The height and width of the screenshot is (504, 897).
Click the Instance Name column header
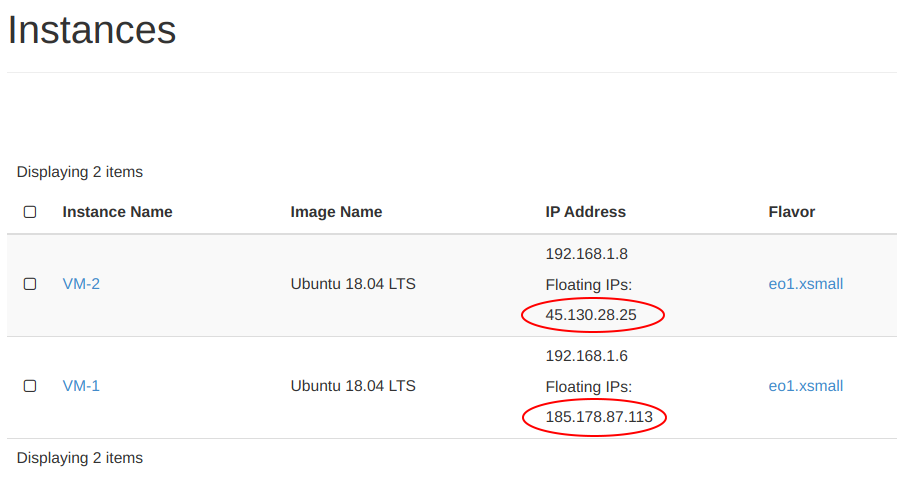117,212
